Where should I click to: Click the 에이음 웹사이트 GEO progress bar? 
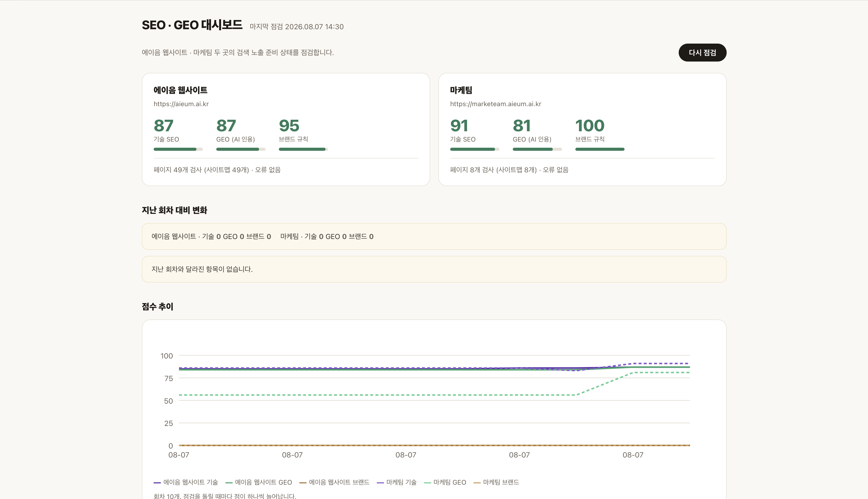click(x=241, y=149)
